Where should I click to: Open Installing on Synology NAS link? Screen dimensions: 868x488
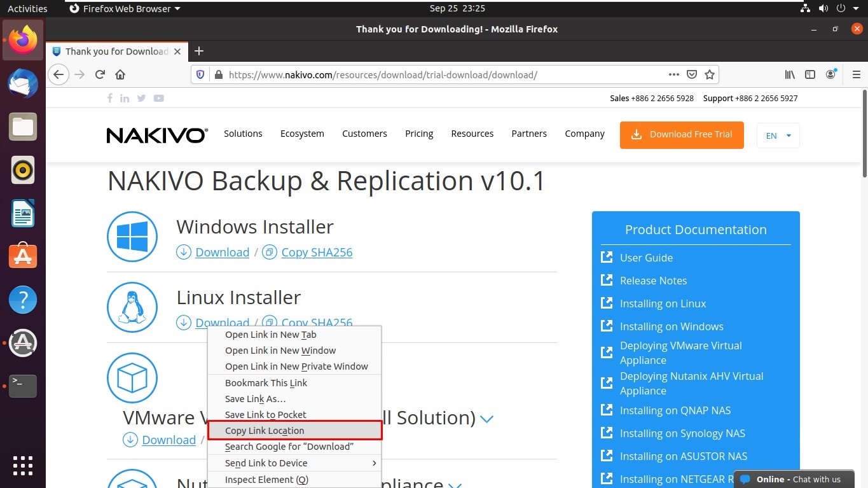coord(682,433)
